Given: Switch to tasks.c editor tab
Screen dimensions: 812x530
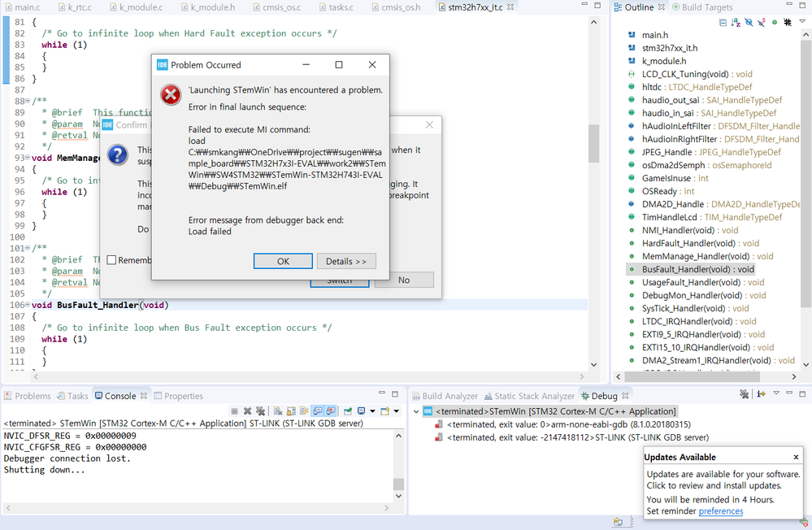Looking at the screenshot, I should (x=336, y=7).
